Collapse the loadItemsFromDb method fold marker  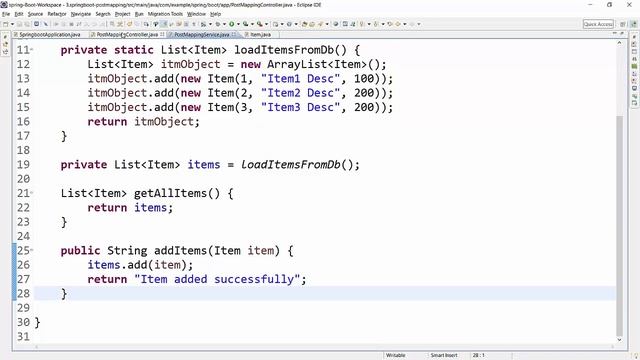32,50
